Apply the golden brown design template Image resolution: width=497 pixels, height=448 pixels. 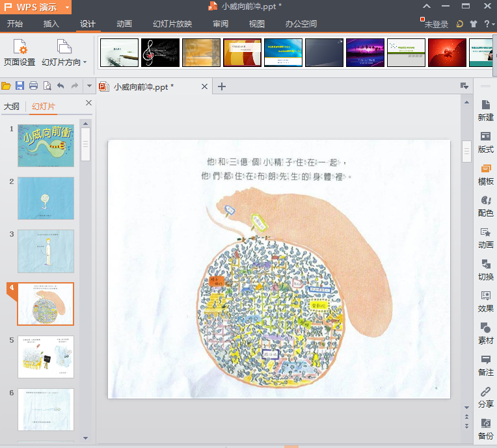click(x=201, y=53)
